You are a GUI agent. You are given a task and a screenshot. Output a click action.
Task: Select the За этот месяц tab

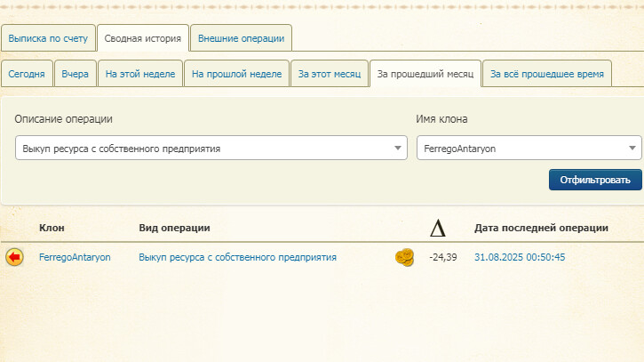329,74
